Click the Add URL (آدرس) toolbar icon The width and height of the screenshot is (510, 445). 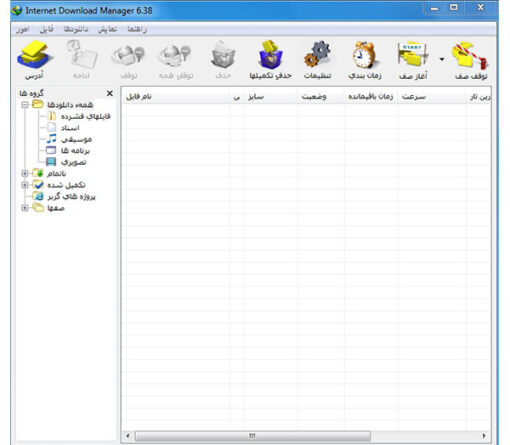click(34, 54)
